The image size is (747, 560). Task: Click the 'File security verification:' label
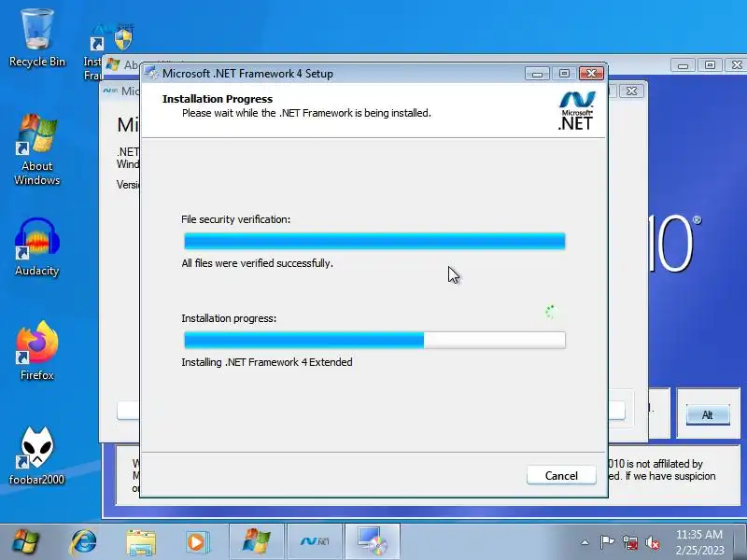(236, 219)
